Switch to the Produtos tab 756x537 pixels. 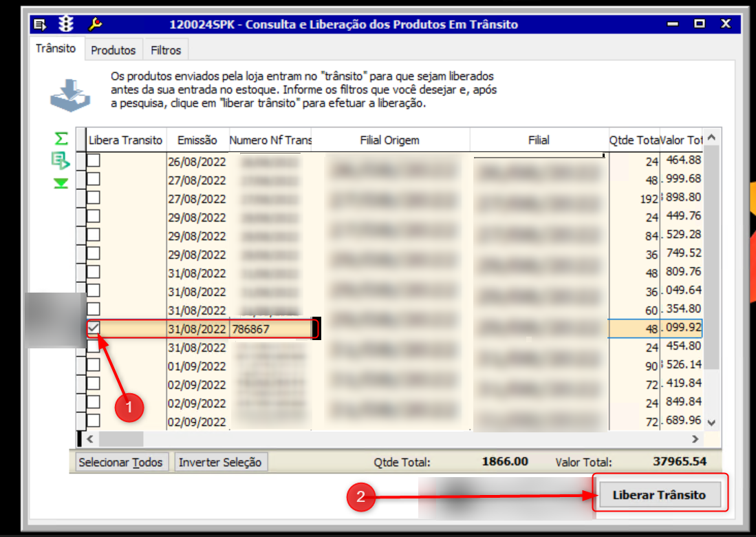[x=114, y=50]
